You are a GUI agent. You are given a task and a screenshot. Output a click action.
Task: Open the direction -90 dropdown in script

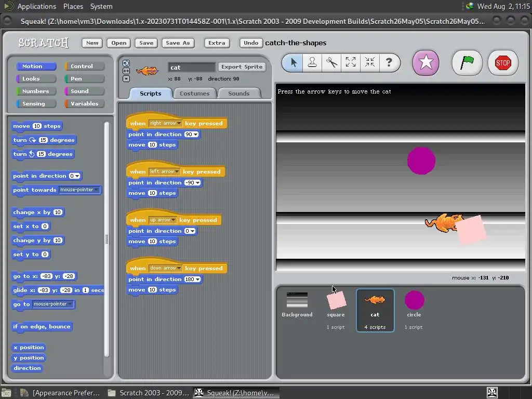point(193,183)
